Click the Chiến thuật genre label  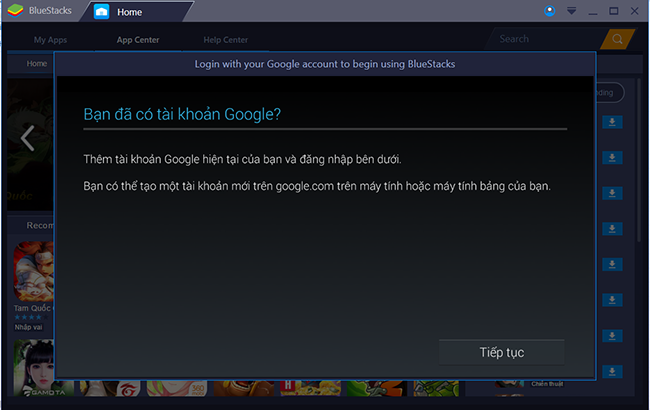coord(547,384)
